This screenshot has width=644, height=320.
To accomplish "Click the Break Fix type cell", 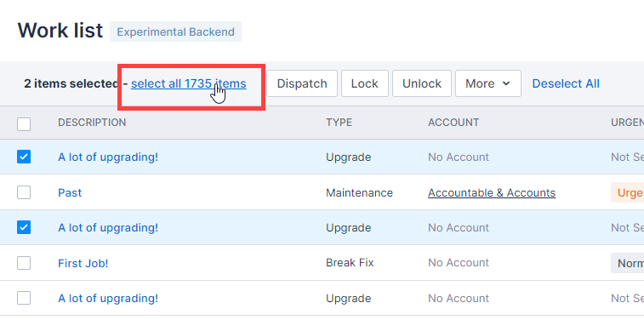I will 350,262.
